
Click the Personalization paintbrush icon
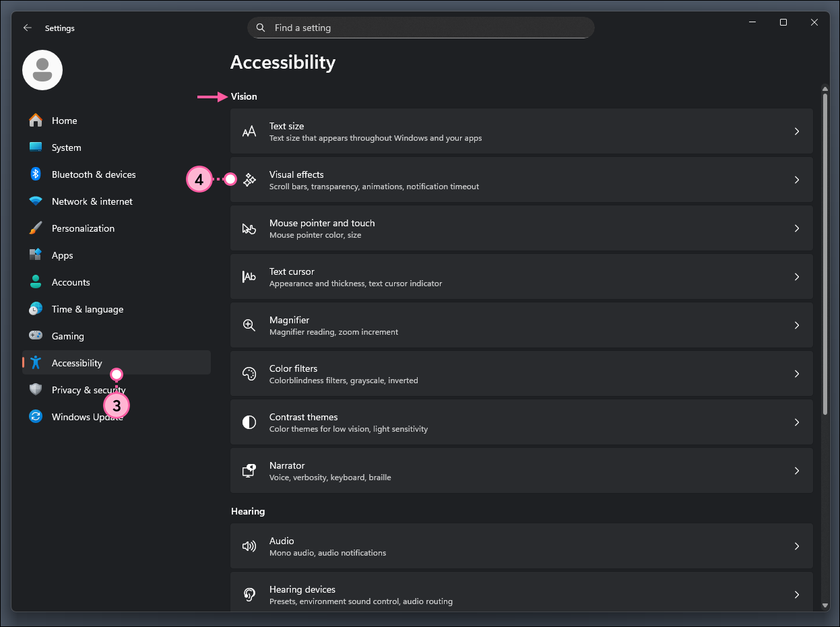(35, 228)
